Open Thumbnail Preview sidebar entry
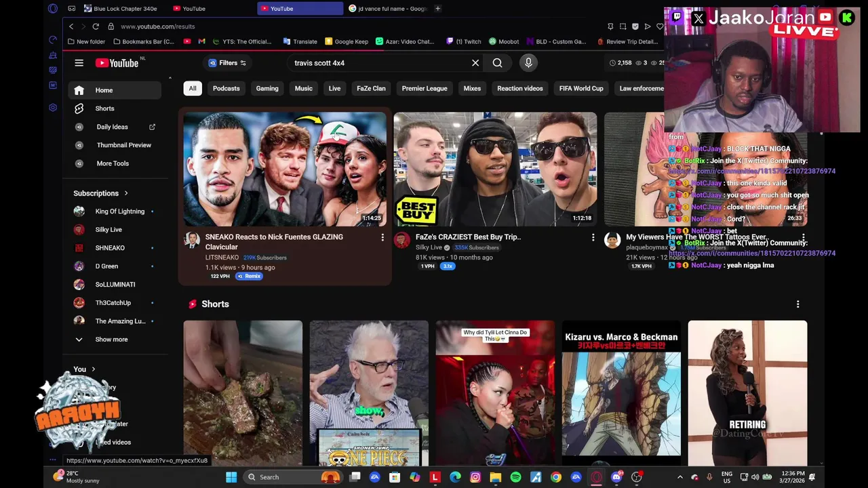868x488 pixels. [x=115, y=145]
